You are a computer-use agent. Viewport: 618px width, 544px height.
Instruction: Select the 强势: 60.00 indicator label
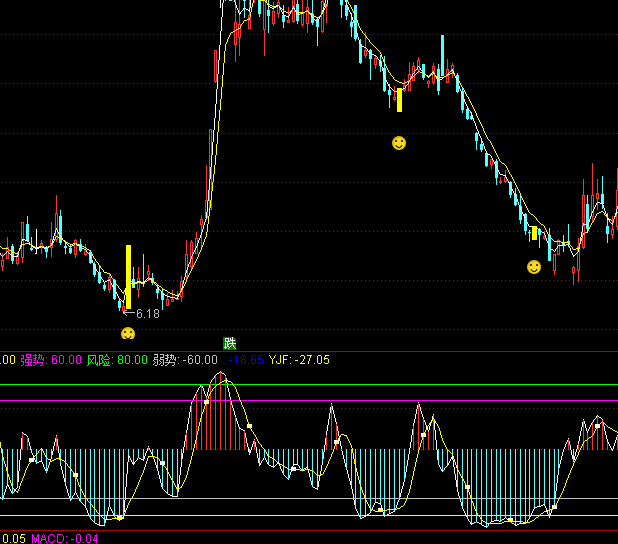(50, 360)
